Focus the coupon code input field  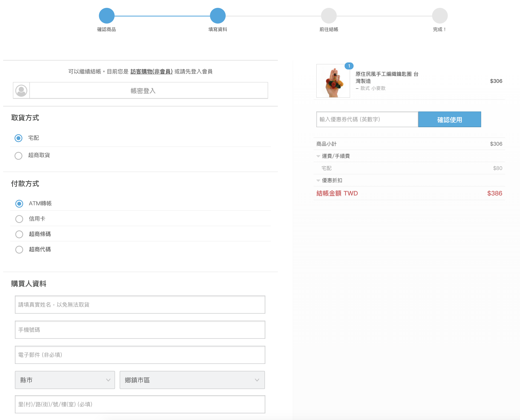pos(367,119)
